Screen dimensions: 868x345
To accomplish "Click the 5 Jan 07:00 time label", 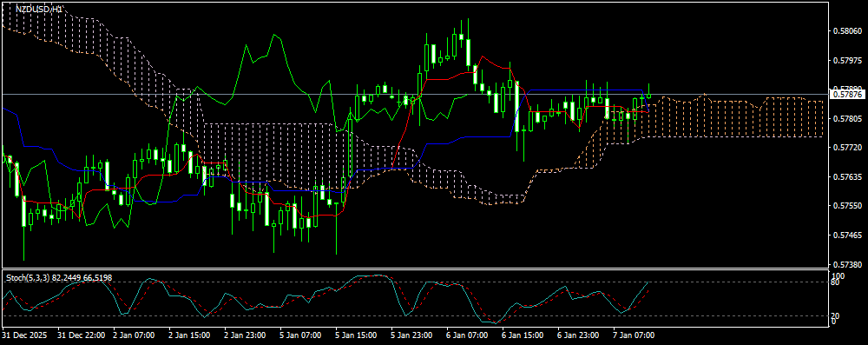I will tap(300, 335).
